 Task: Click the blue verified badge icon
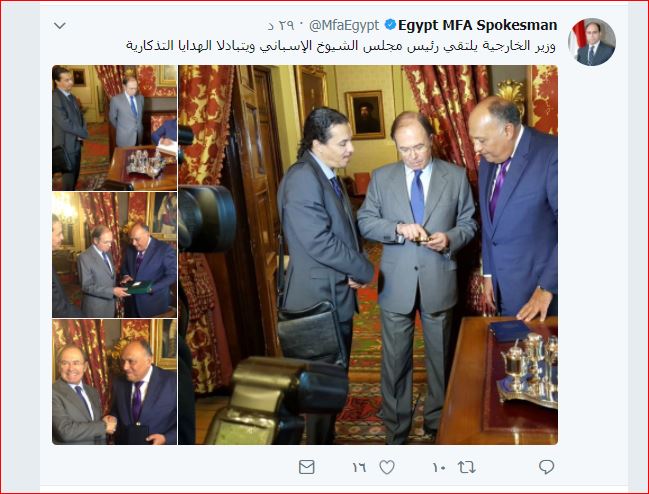390,25
